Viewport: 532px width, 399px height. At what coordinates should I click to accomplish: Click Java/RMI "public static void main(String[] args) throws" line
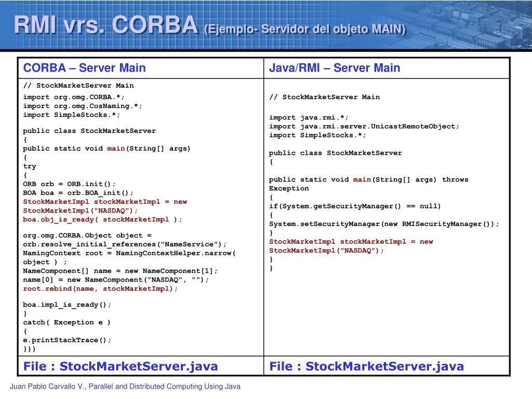click(x=368, y=179)
